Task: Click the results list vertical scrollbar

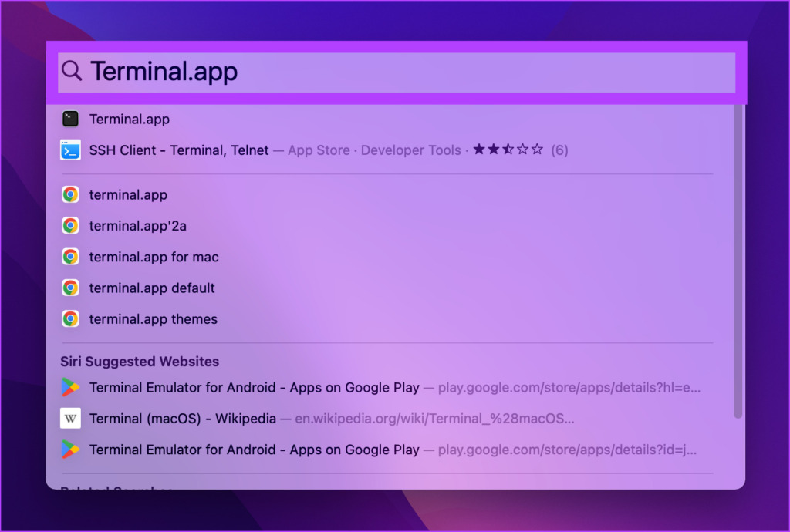Action: pyautogui.click(x=738, y=261)
